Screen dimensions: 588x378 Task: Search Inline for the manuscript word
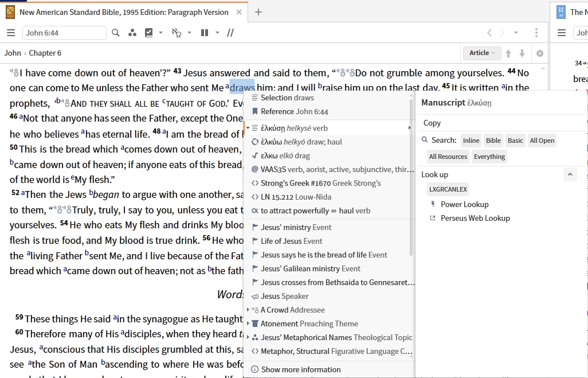[471, 141]
